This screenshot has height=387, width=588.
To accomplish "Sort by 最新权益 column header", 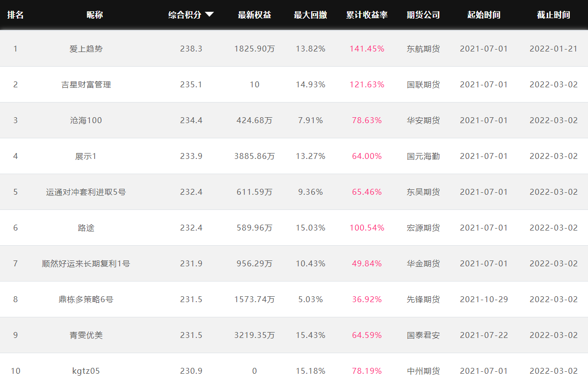I will (255, 15).
